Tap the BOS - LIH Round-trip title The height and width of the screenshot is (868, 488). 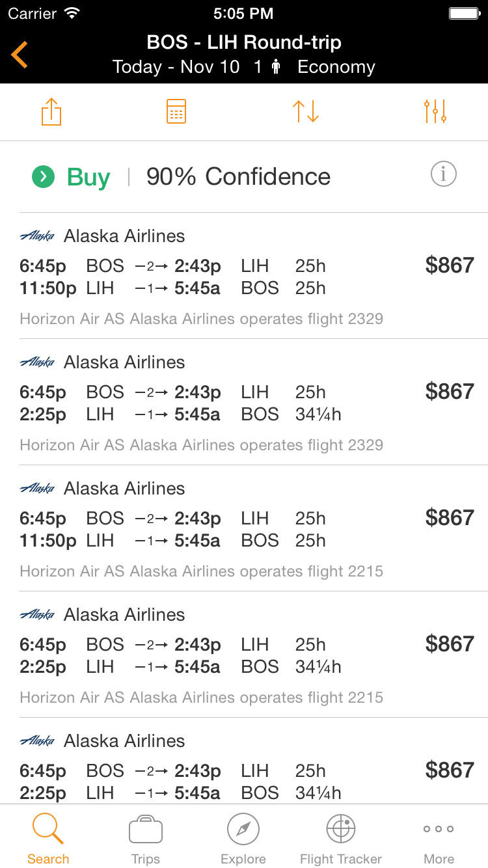tap(244, 43)
